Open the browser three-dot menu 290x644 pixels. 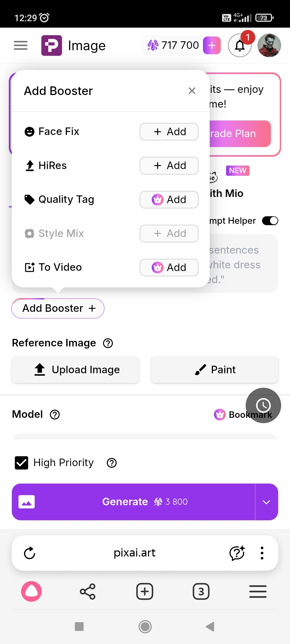[262, 553]
